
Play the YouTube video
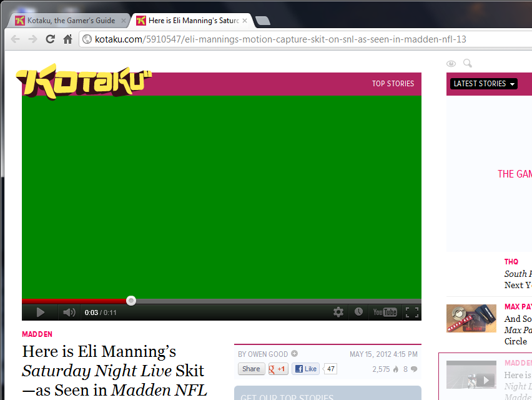41,312
